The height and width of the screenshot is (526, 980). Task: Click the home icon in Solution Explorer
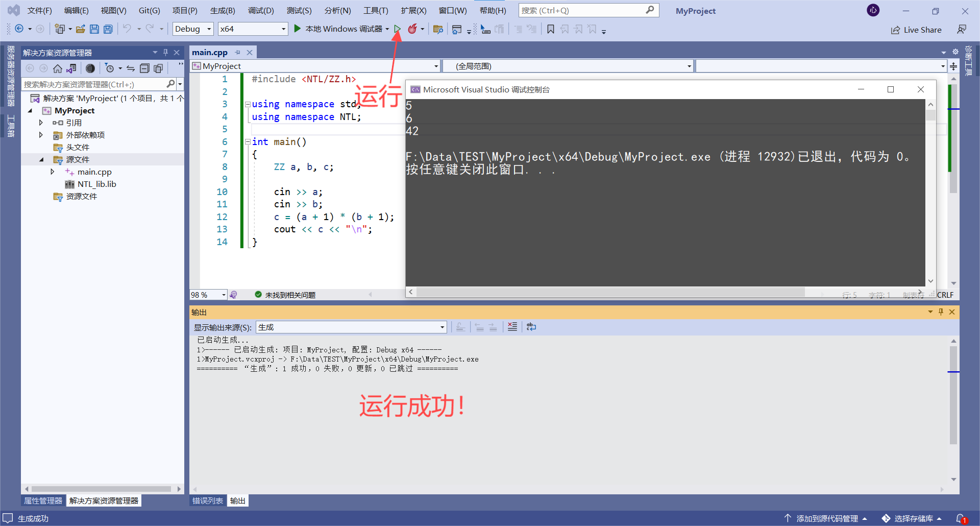(x=57, y=68)
